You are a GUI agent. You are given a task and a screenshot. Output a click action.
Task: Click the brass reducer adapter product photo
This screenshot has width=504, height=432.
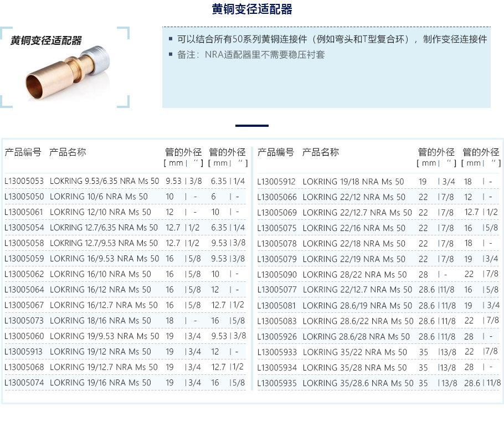(68, 73)
